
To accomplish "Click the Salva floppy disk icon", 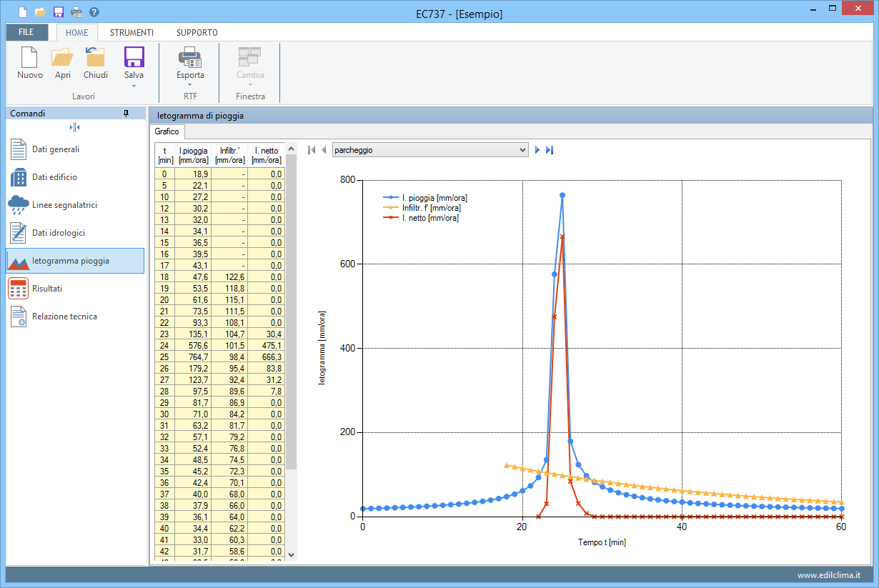I will [134, 57].
